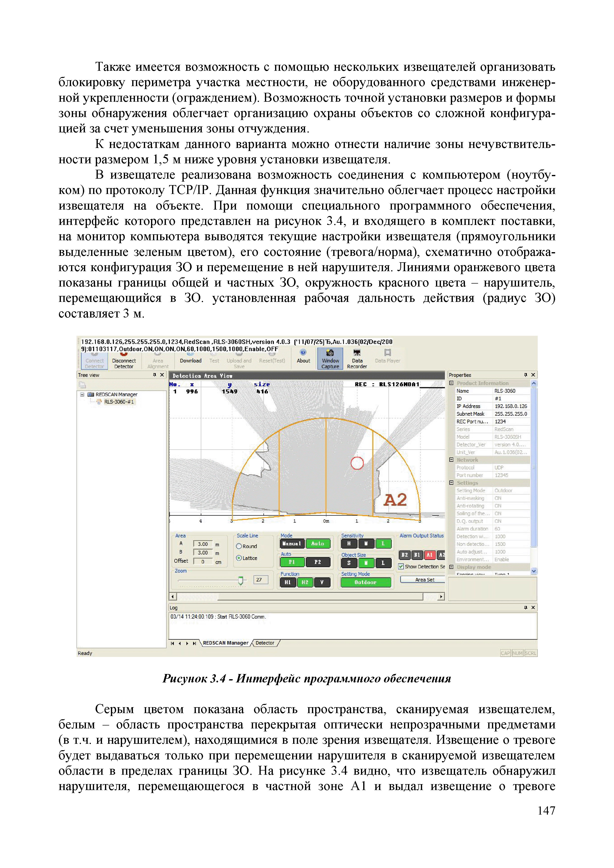
Task: Click the IP Address value 192.168.0.126
Action: [511, 406]
